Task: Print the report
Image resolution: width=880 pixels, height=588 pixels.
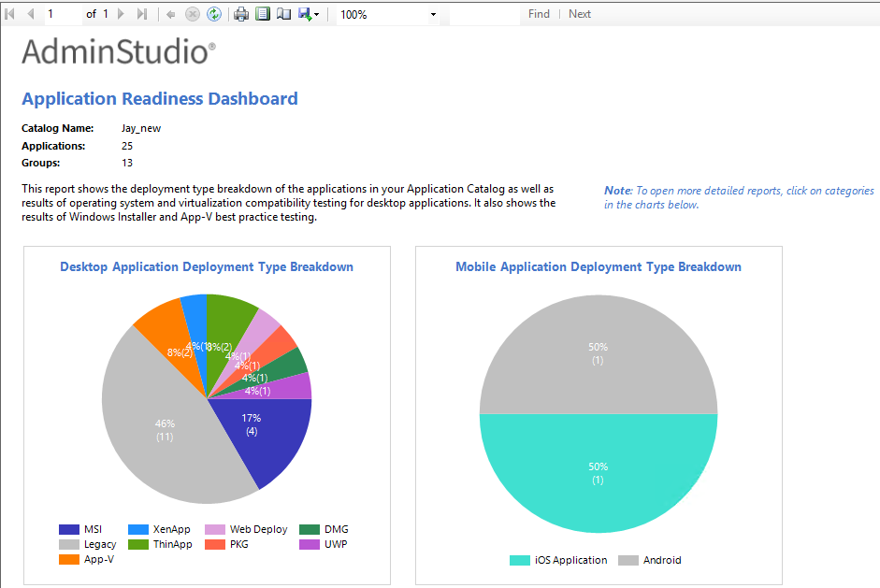Action: [241, 14]
